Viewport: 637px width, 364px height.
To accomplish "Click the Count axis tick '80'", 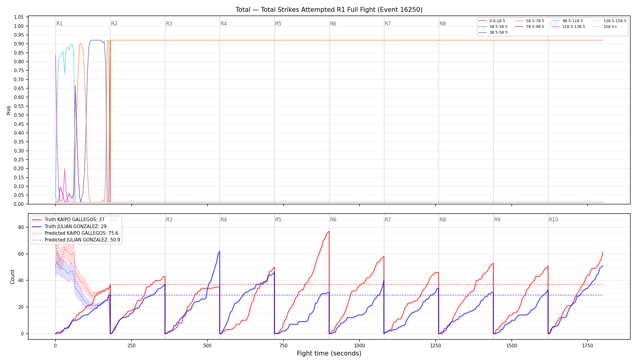I will point(22,227).
